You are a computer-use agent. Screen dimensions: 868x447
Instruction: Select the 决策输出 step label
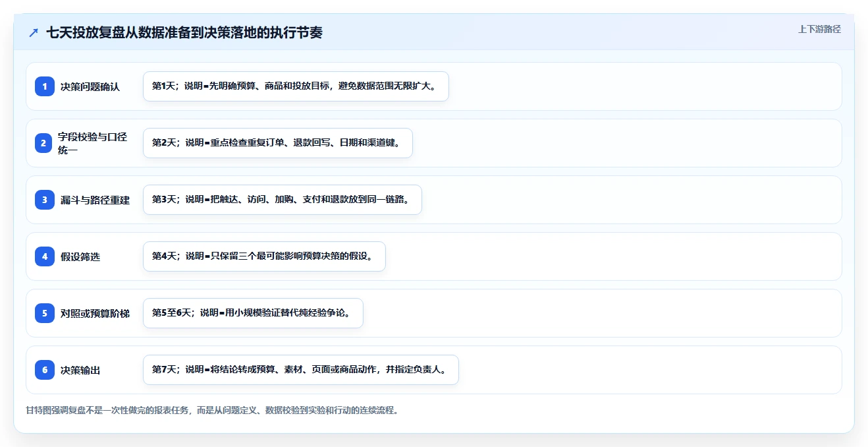click(x=80, y=370)
